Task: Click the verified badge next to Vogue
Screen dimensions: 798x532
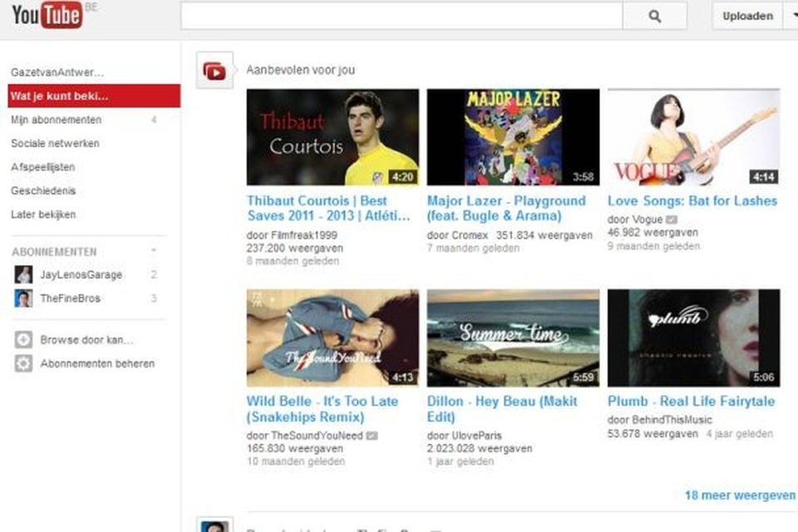Action: (672, 219)
